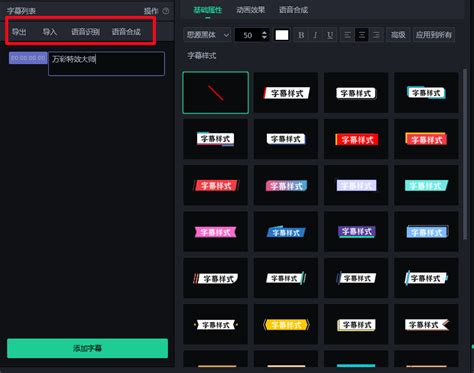The width and height of the screenshot is (474, 373).
Task: Toggle bold B formatting
Action: (301, 35)
